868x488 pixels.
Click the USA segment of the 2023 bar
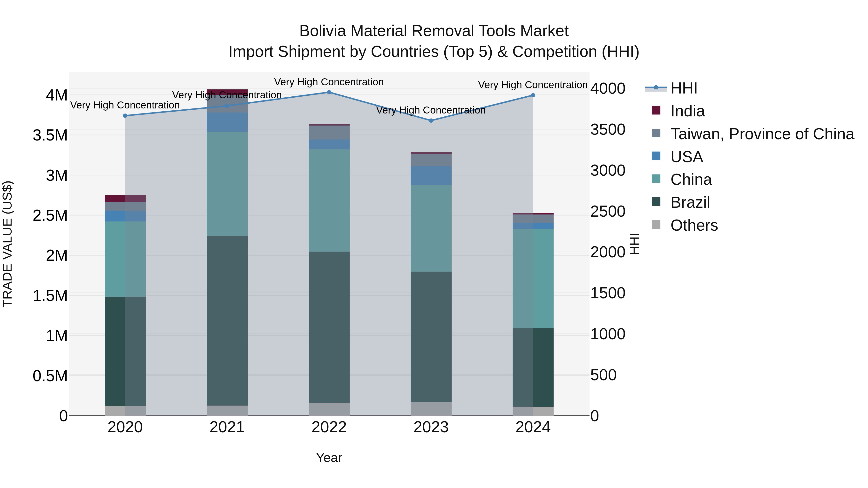431,175
